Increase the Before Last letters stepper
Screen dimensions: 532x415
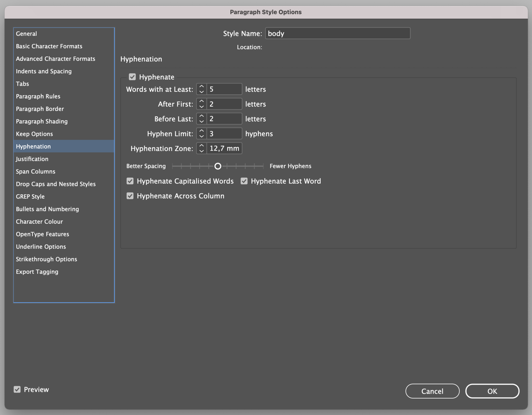[201, 116]
